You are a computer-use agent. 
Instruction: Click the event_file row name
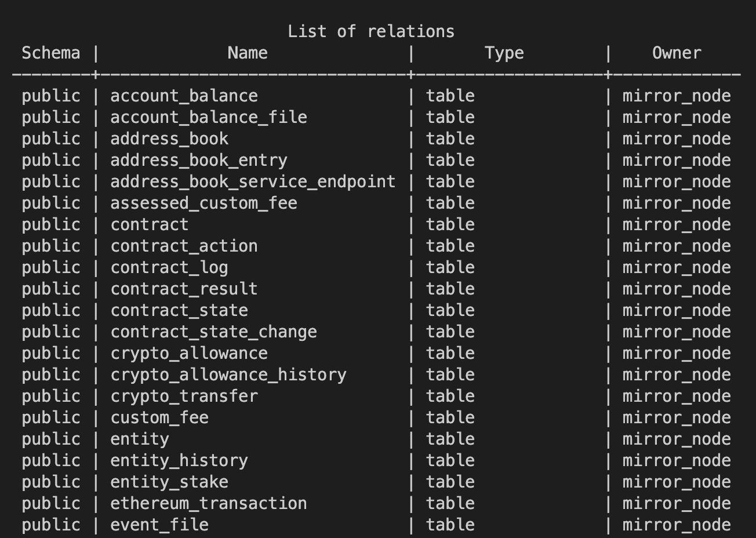(x=159, y=525)
